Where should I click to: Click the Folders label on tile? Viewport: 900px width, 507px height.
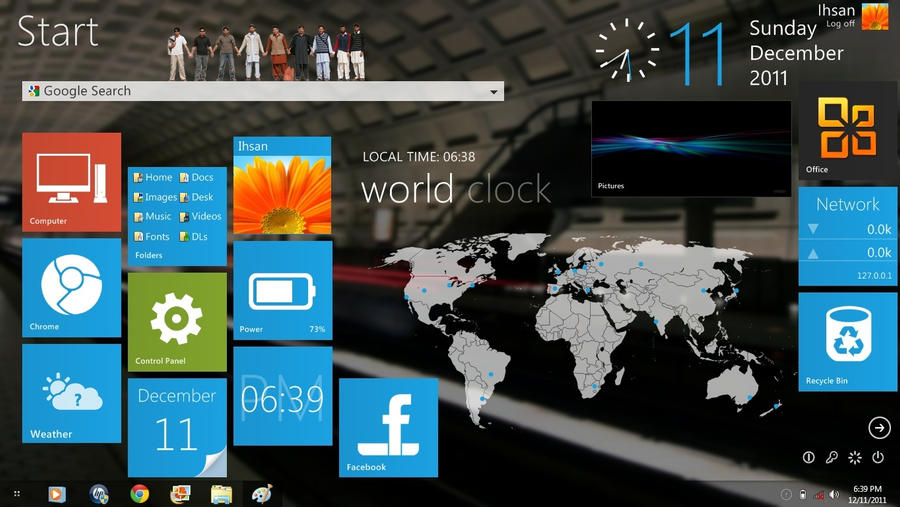[x=149, y=256]
